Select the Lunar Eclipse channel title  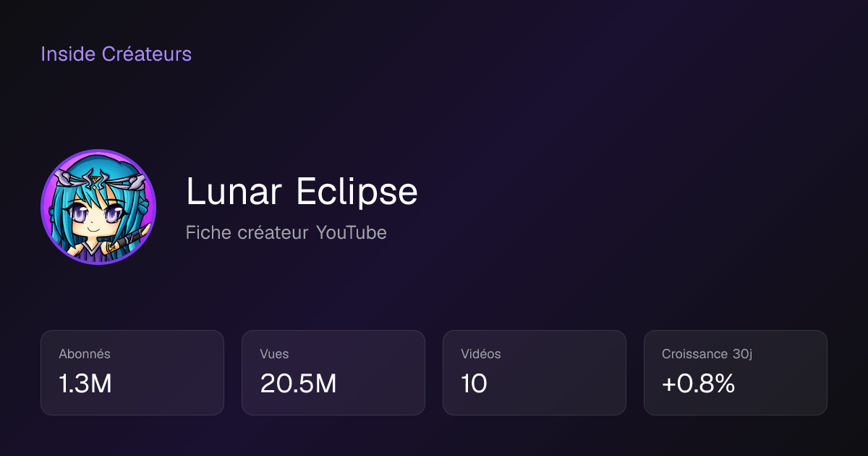pos(302,193)
